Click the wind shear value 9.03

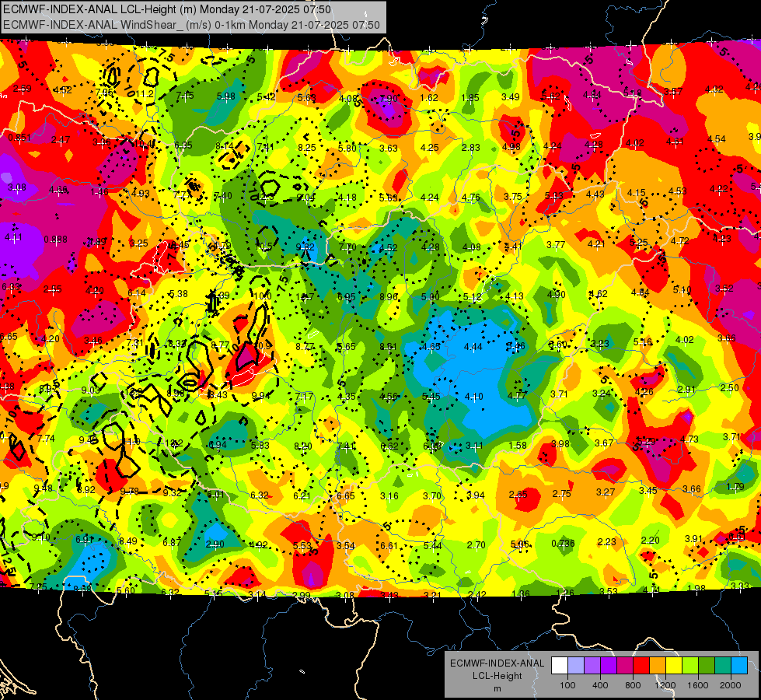tap(90, 390)
